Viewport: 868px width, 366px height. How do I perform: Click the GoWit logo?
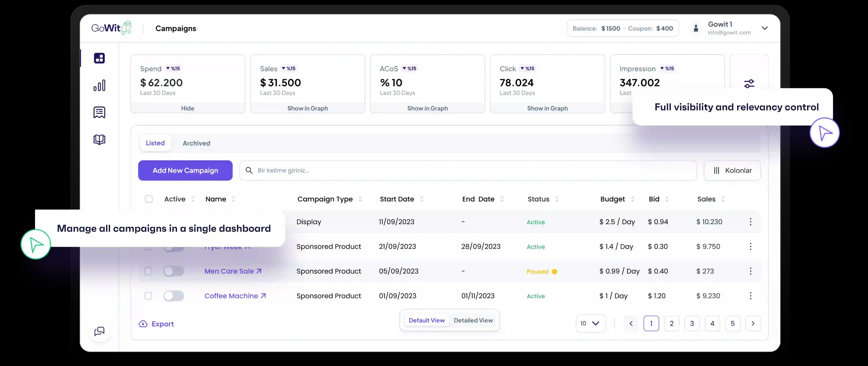[111, 28]
